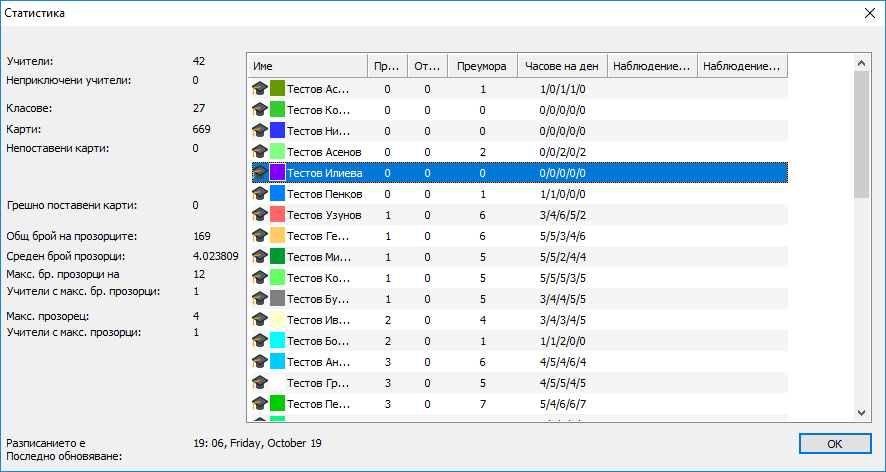Click the teacher icon beside Тестов Илиева

[x=260, y=173]
